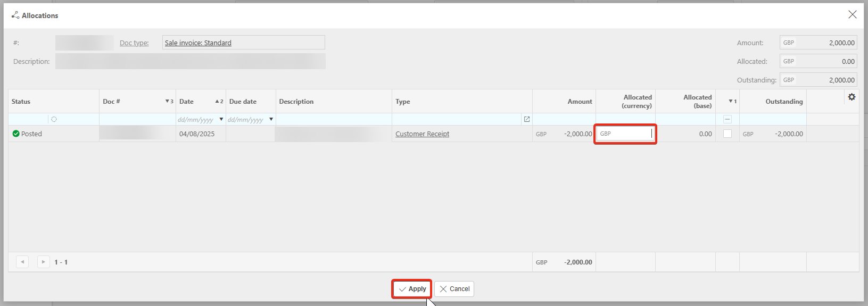Image resolution: width=868 pixels, height=306 pixels.
Task: Select the 04/08/2025 date cell
Action: (201, 134)
